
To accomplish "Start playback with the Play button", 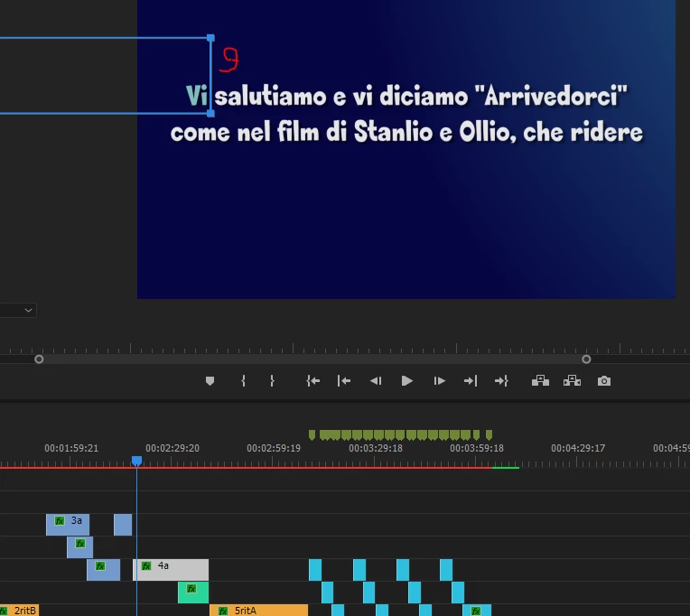I will pos(407,381).
